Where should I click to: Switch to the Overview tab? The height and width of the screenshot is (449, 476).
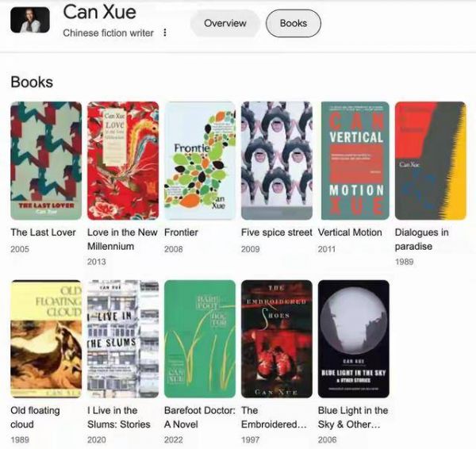click(x=225, y=23)
